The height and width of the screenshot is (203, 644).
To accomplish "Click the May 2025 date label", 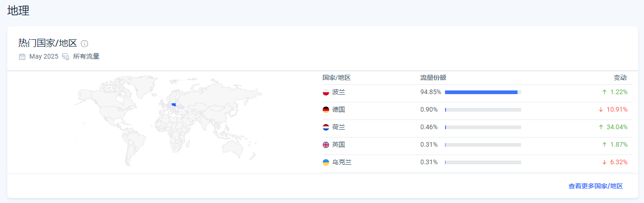I will tap(44, 57).
